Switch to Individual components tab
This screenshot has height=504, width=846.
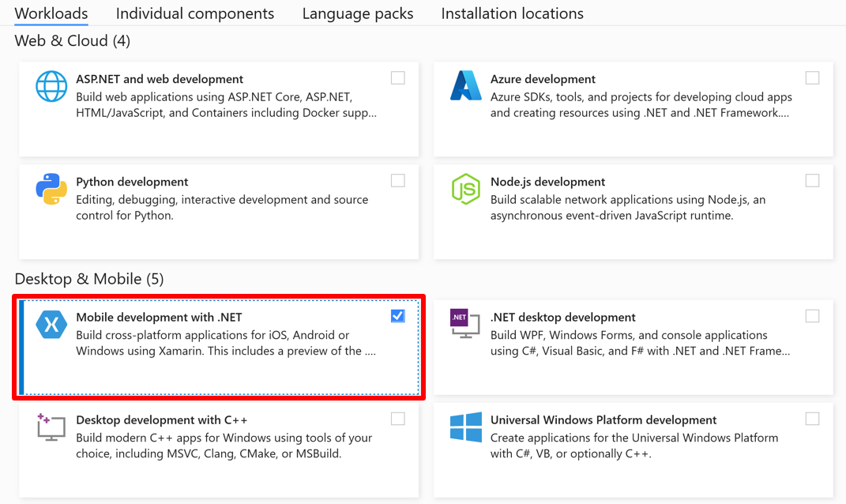click(x=195, y=13)
